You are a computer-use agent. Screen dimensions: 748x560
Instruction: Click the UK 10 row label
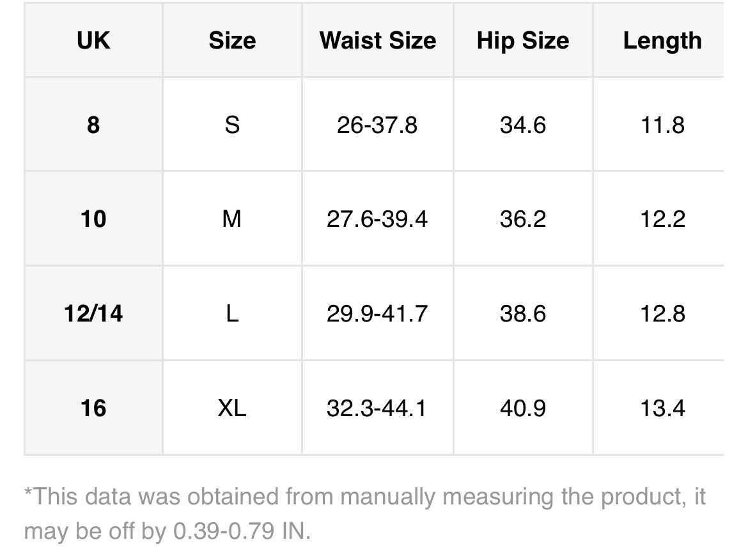click(93, 219)
